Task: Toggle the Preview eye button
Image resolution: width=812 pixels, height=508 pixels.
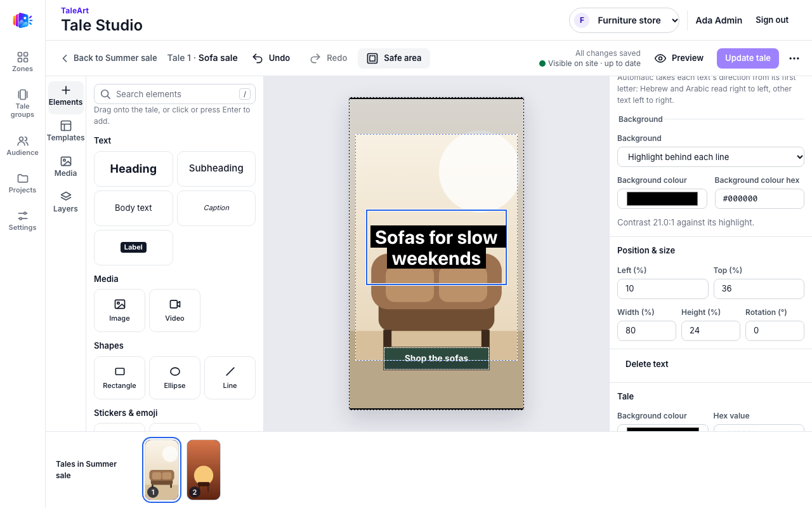Action: point(679,58)
